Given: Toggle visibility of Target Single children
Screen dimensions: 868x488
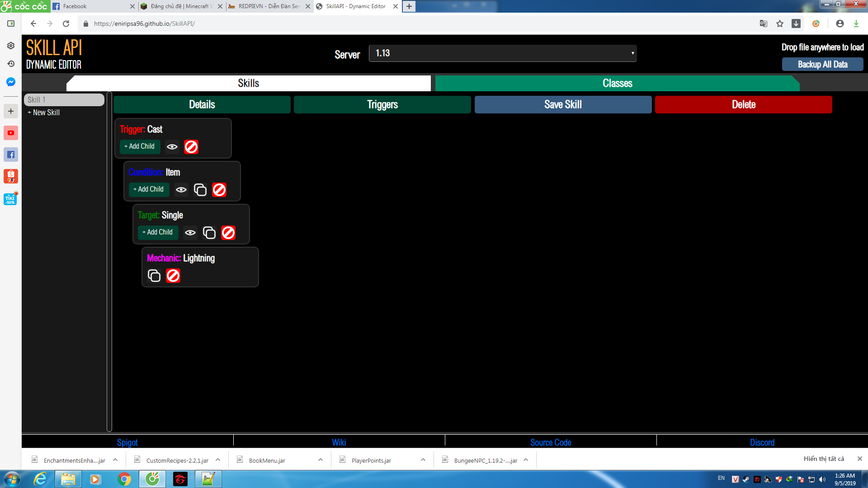Looking at the screenshot, I should 190,233.
